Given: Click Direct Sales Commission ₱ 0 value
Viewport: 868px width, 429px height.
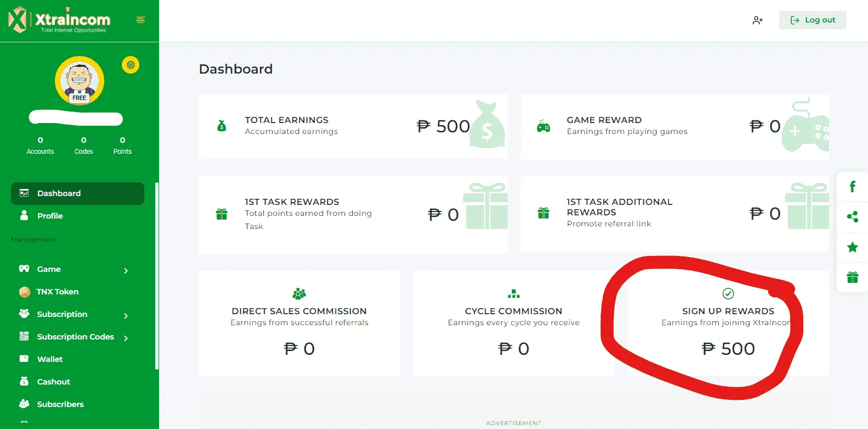Looking at the screenshot, I should (299, 348).
